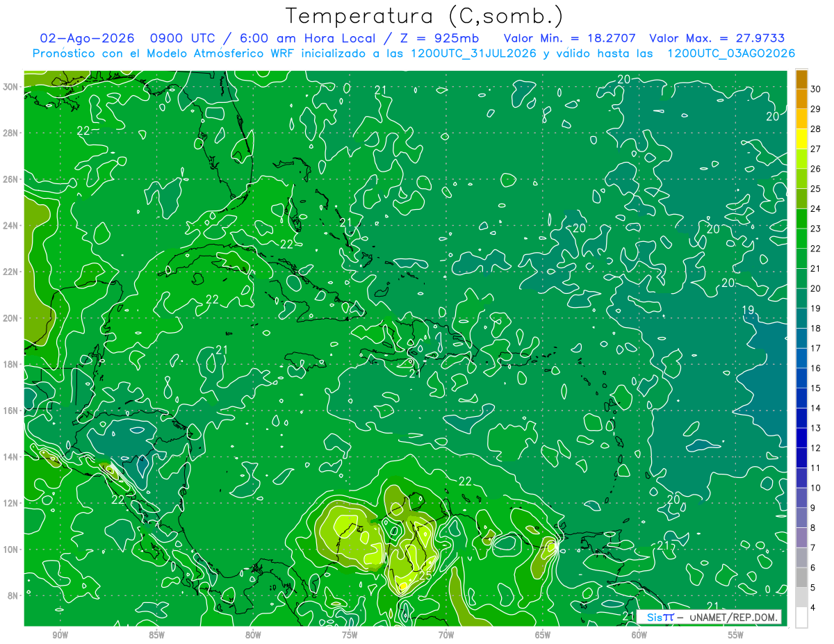Click the 60W longitude axis label

click(639, 635)
